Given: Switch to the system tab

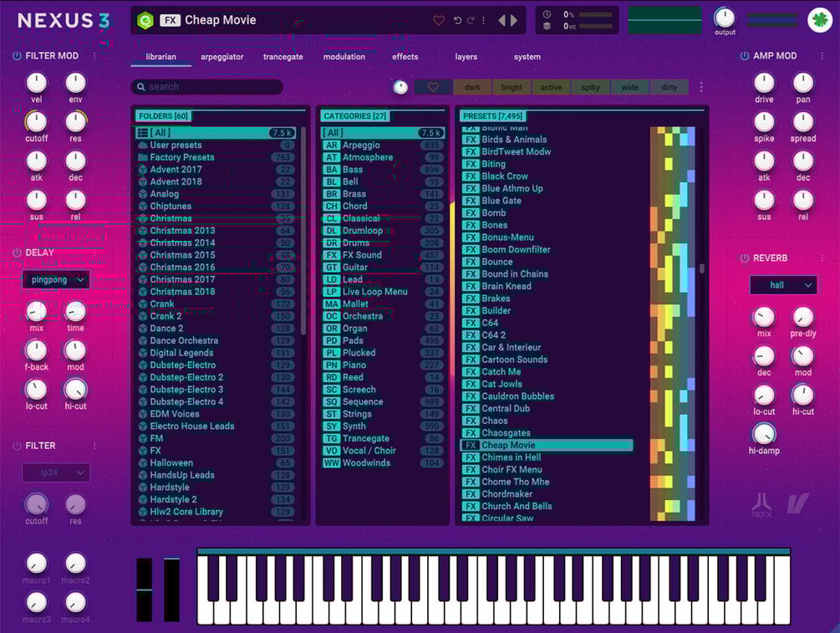Looking at the screenshot, I should tap(527, 57).
